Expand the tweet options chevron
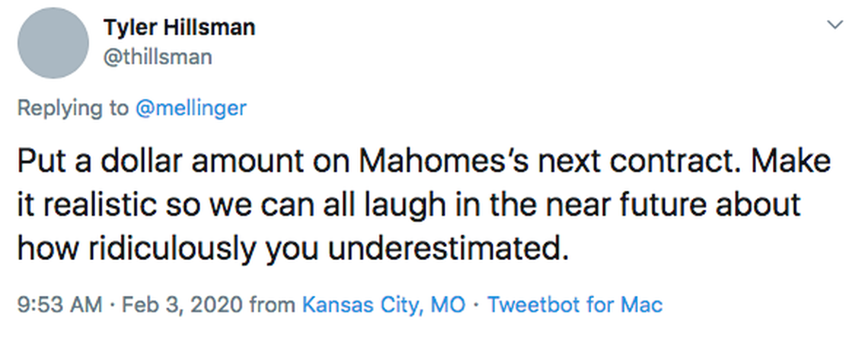This screenshot has width=868, height=337. [x=835, y=25]
